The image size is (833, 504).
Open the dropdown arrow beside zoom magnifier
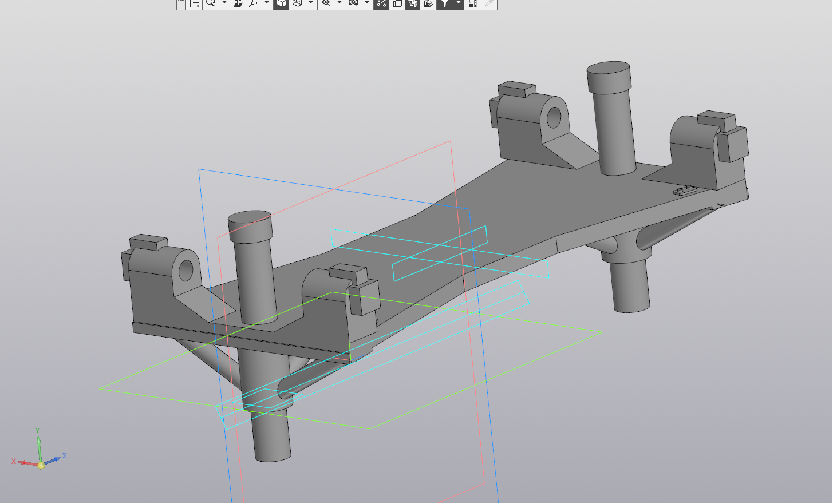coord(224,3)
